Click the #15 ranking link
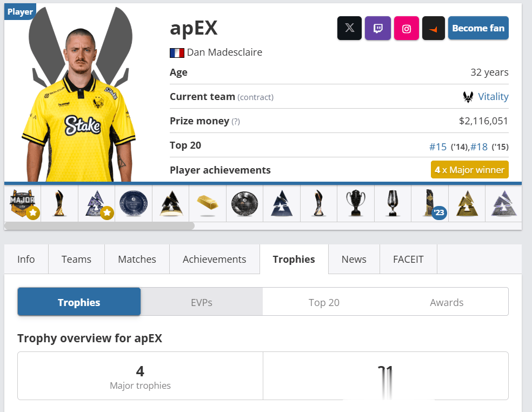Viewport: 532px width, 412px height. (x=438, y=147)
